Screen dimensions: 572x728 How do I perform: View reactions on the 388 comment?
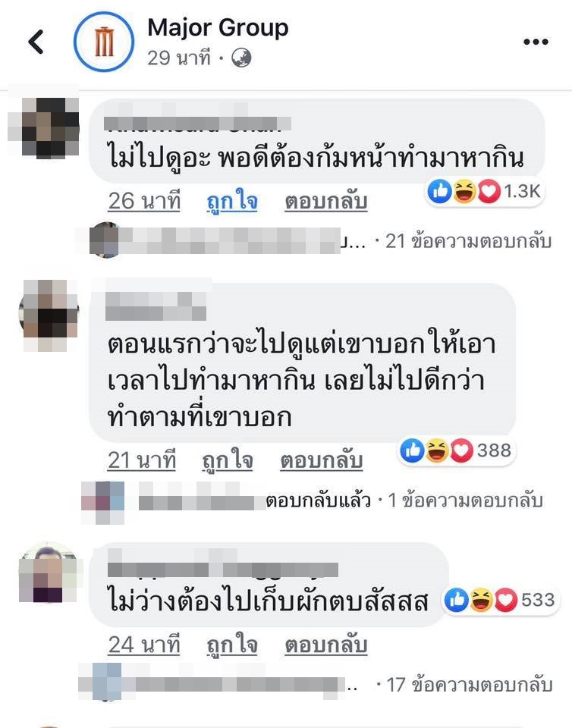click(456, 450)
